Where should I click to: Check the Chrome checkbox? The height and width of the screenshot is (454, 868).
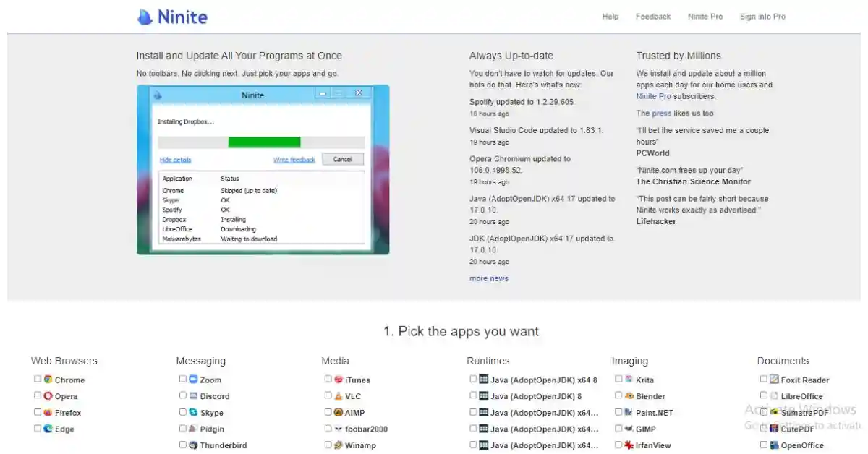coord(38,379)
